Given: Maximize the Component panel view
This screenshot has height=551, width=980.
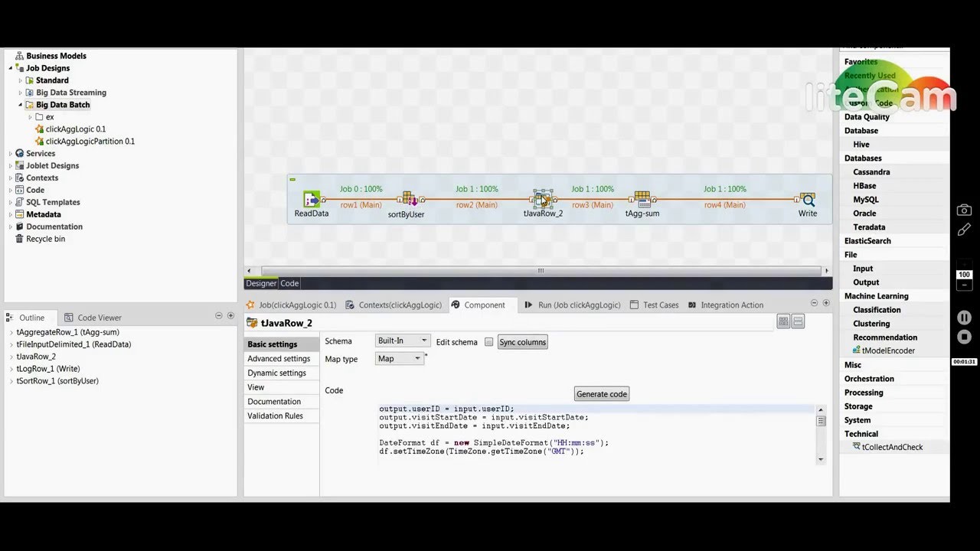Looking at the screenshot, I should click(826, 303).
